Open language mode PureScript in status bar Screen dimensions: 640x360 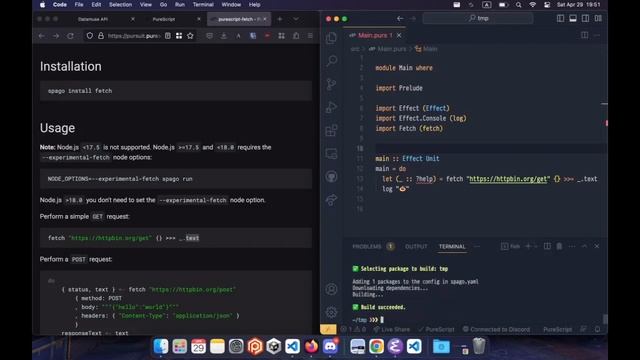click(x=557, y=329)
